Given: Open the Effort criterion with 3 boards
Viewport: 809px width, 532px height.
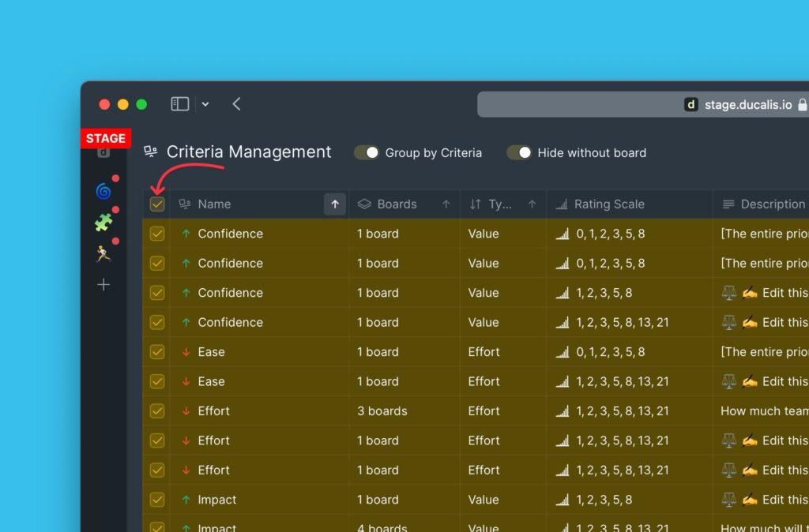Looking at the screenshot, I should [214, 411].
